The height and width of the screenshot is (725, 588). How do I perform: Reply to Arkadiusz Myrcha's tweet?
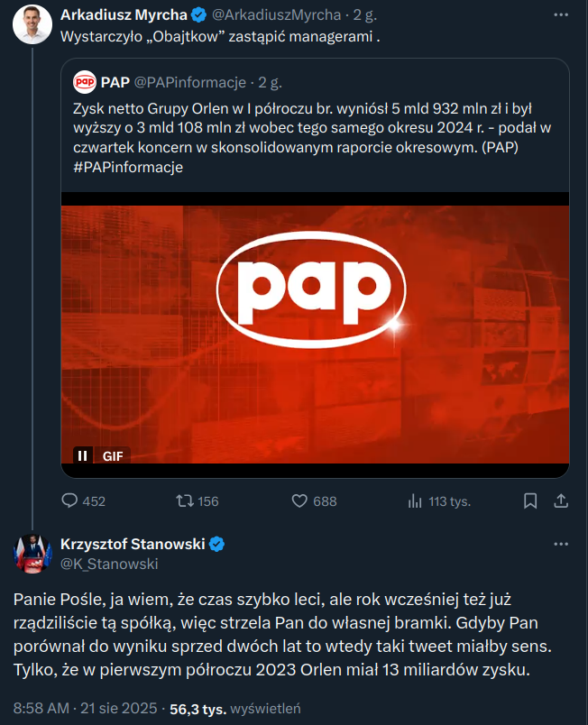click(x=70, y=500)
